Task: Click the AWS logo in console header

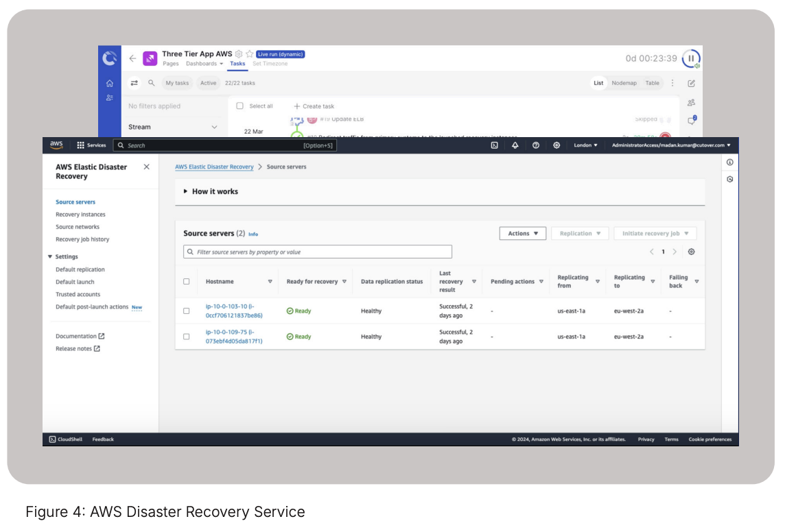Action: coord(56,145)
